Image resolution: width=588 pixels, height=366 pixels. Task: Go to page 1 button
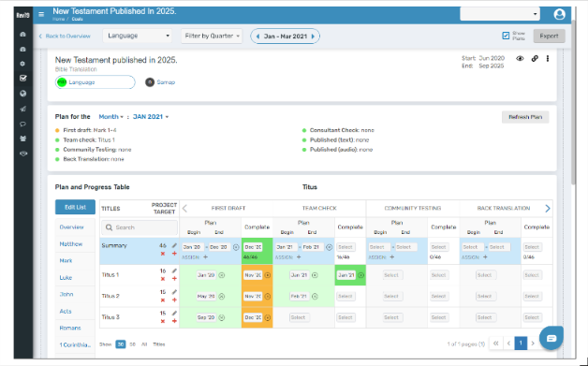521,344
